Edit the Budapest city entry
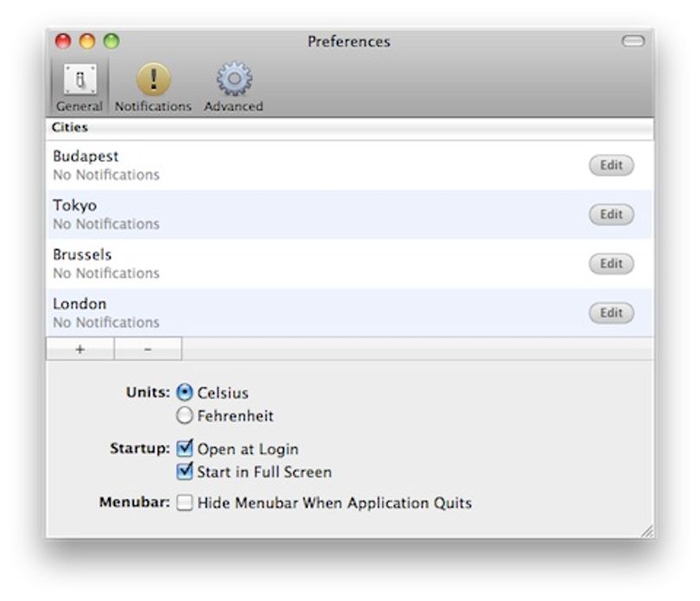700x601 pixels. click(611, 166)
